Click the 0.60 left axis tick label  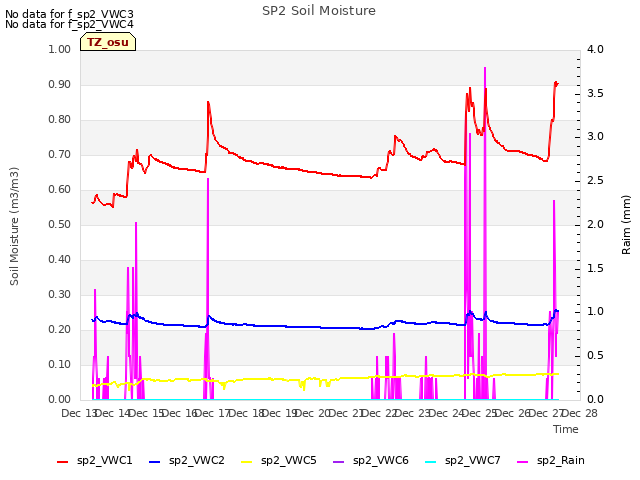click(x=60, y=190)
